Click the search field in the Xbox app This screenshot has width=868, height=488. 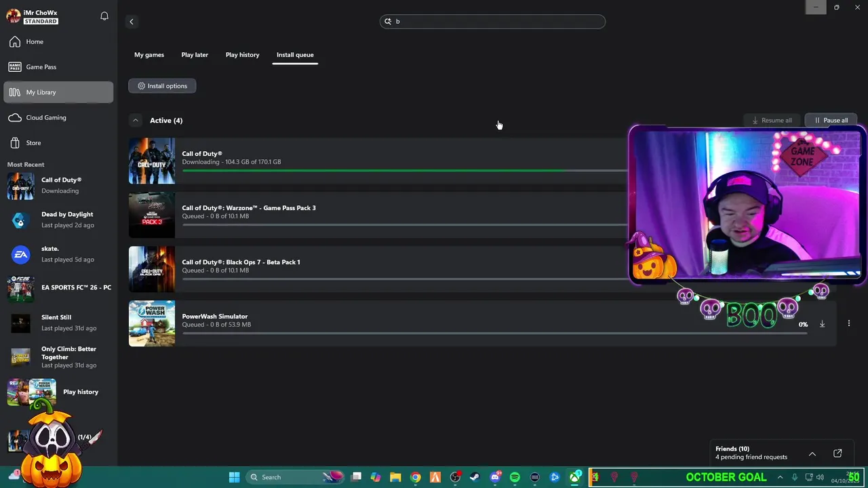coord(492,21)
